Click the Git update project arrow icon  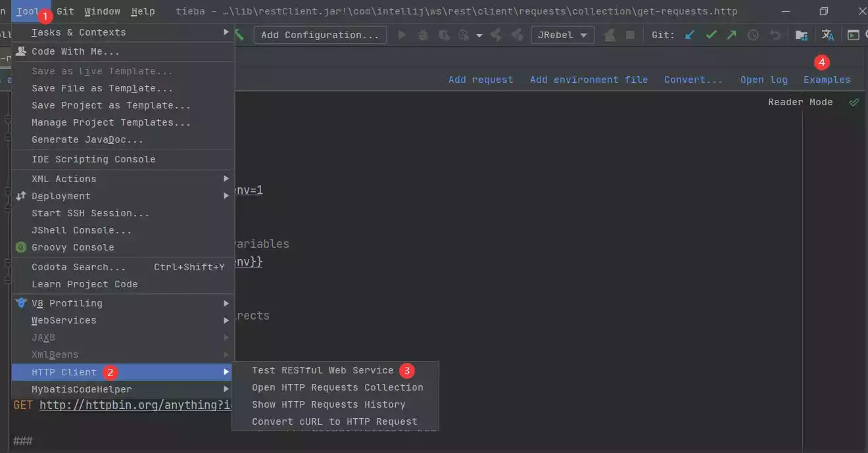click(690, 35)
